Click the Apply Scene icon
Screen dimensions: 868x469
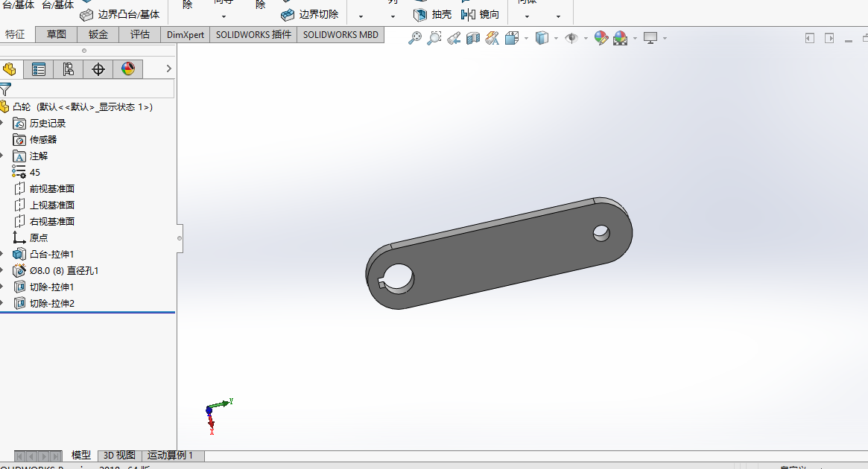tap(621, 38)
